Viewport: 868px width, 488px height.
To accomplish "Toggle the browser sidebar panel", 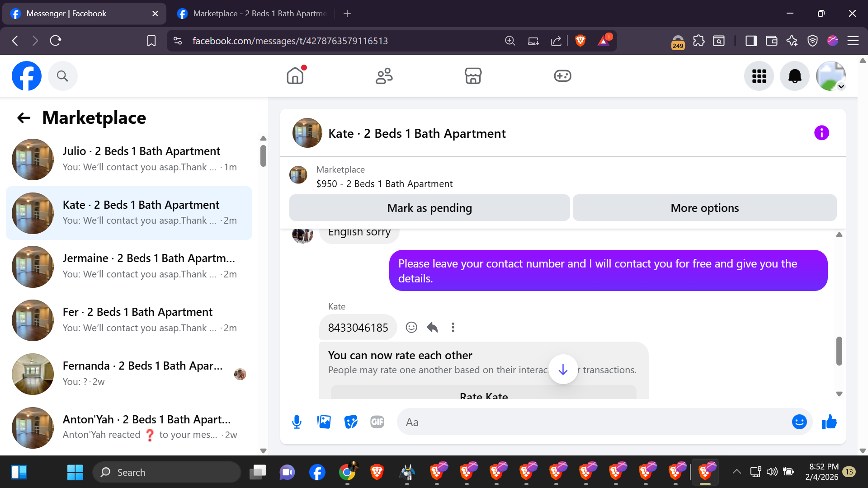I will point(751,41).
